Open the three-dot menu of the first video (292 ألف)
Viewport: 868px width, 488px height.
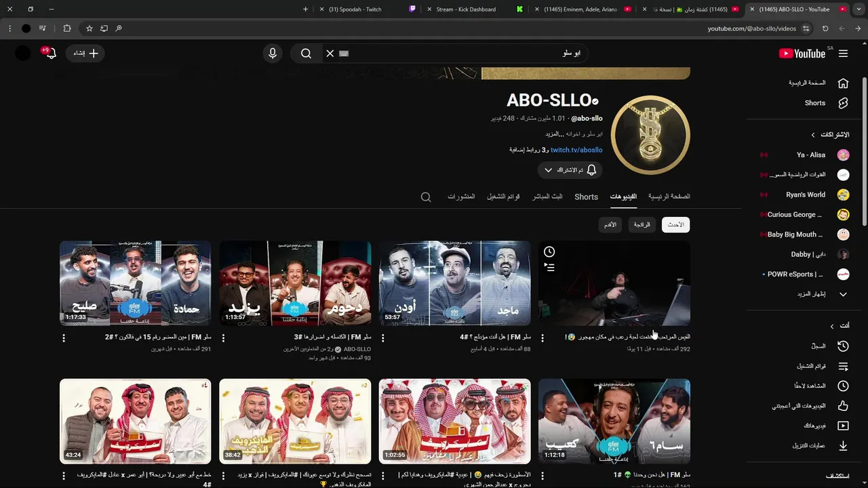[542, 338]
